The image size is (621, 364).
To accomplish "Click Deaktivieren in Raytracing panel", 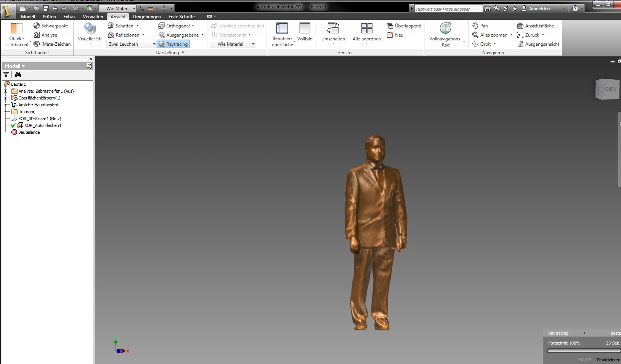I will click(608, 360).
